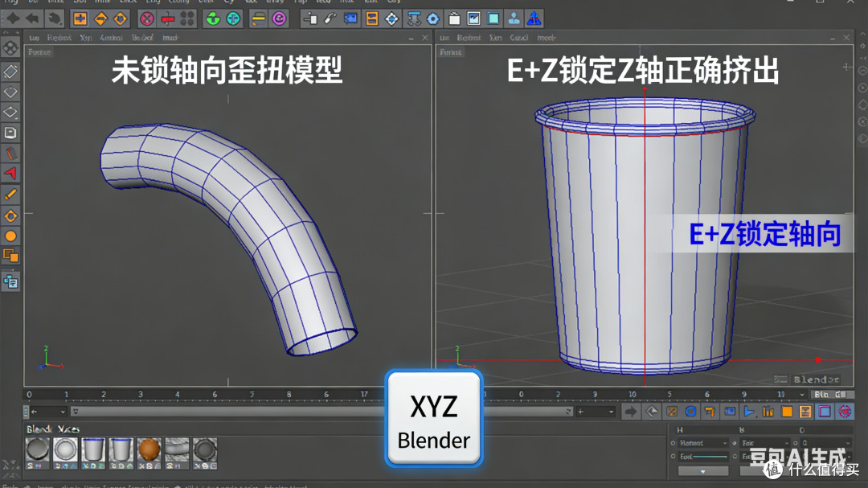
Task: Open the picture frame icon in top toolbar
Action: click(x=474, y=18)
